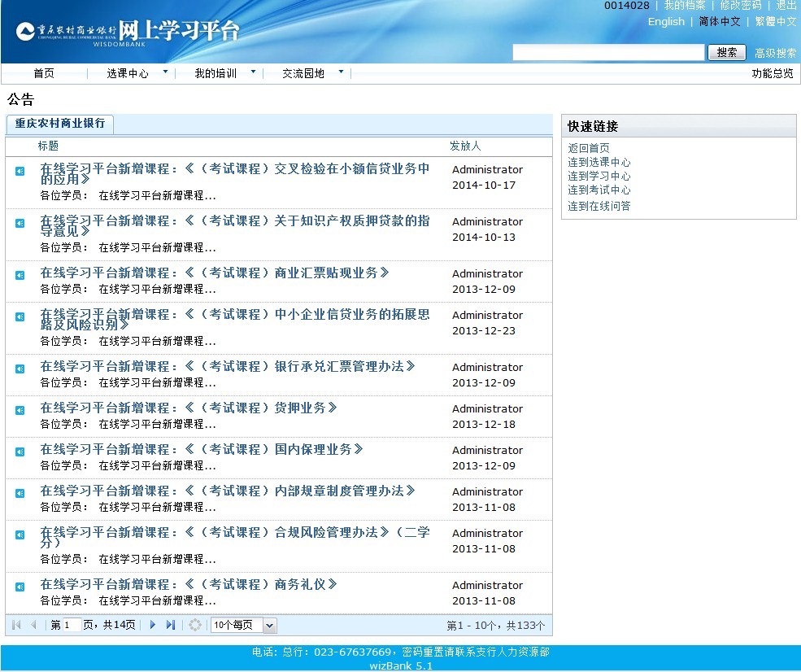Click the date 2013-12-18
This screenshot has width=801, height=672.
coord(484,424)
